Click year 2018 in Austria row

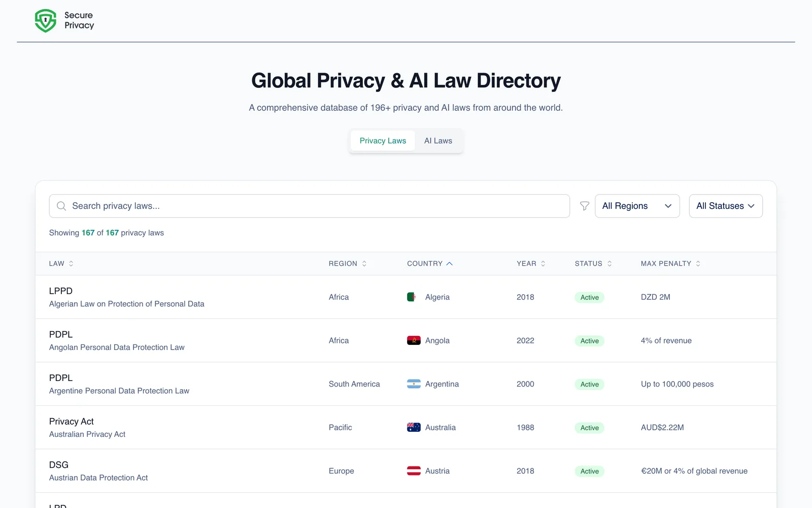click(525, 471)
